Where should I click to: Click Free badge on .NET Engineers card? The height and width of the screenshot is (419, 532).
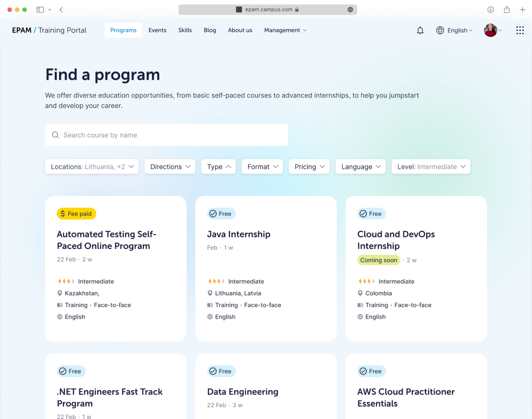(x=71, y=371)
